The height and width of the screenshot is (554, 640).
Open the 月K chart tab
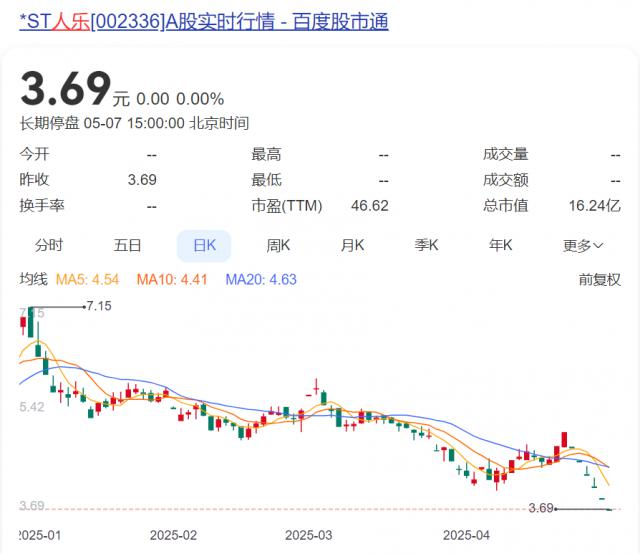[x=352, y=245]
